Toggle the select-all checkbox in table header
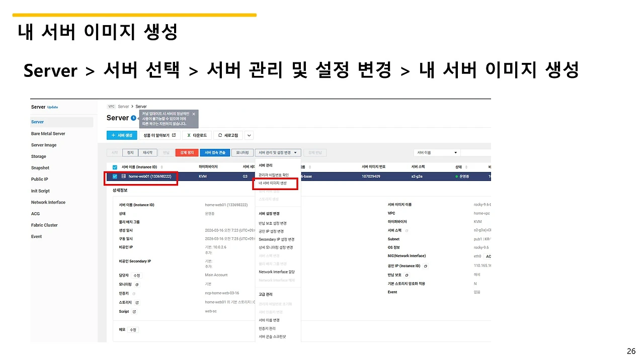This screenshot has height=362, width=644. 115,167
